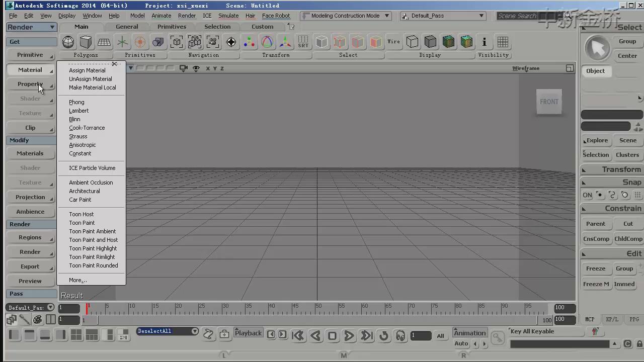The image size is (644, 362).
Task: Click the green null primitive icon
Action: tap(122, 42)
